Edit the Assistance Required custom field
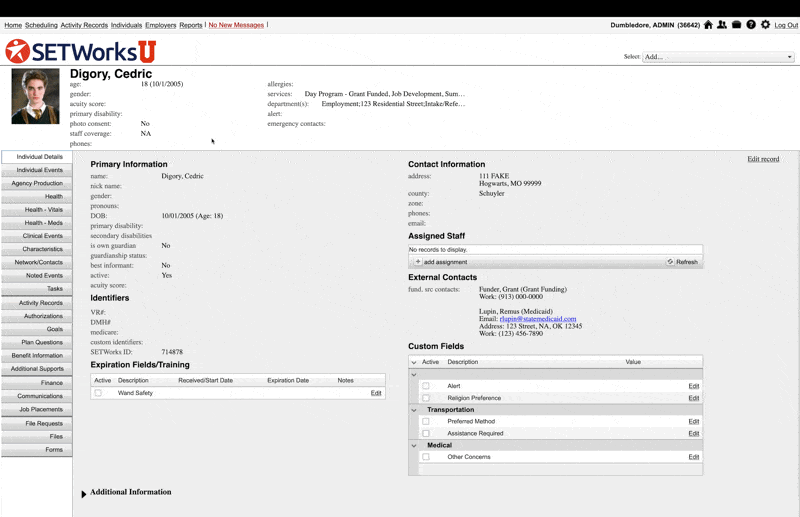This screenshot has width=800, height=517. [x=693, y=433]
